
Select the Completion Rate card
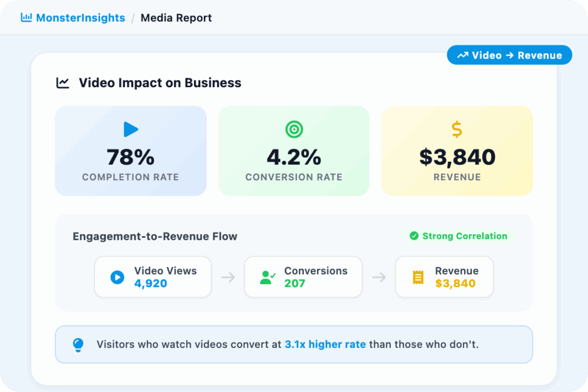(x=130, y=151)
